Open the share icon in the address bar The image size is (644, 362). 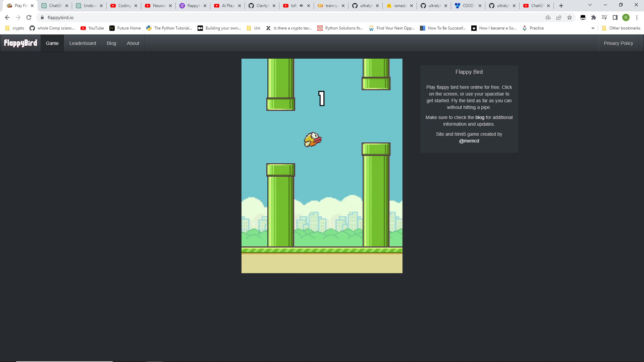[x=559, y=17]
